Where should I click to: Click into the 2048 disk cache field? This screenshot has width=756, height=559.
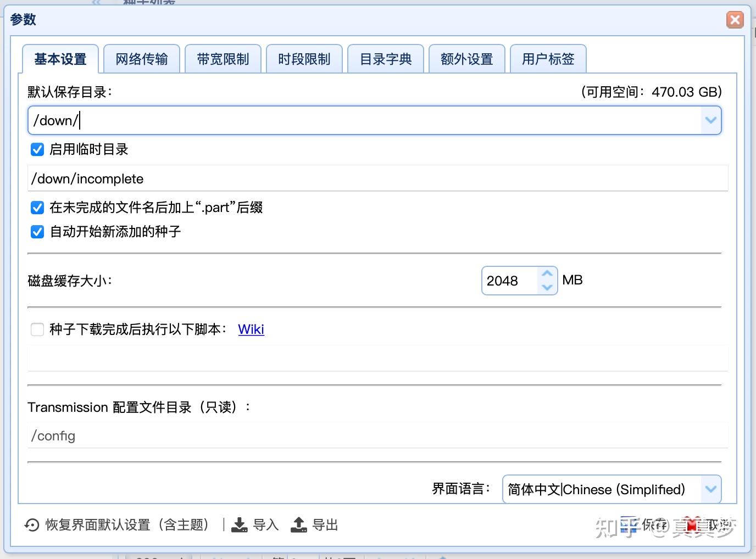coord(511,281)
